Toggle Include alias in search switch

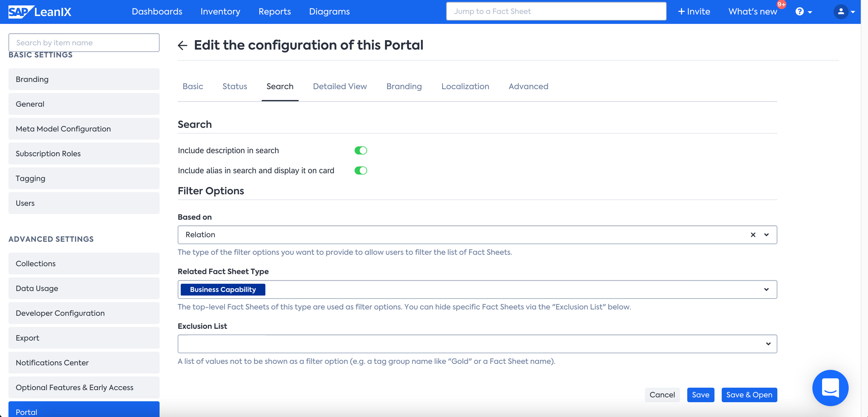[x=360, y=170]
